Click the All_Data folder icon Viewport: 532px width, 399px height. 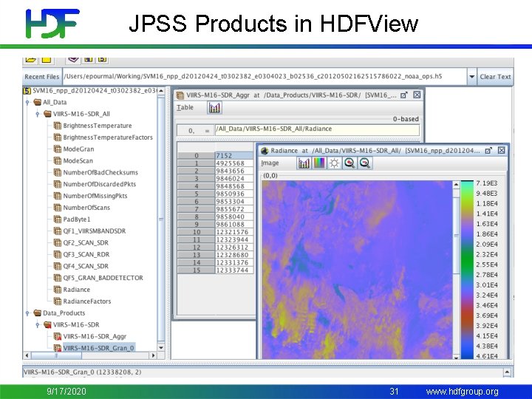pos(38,102)
